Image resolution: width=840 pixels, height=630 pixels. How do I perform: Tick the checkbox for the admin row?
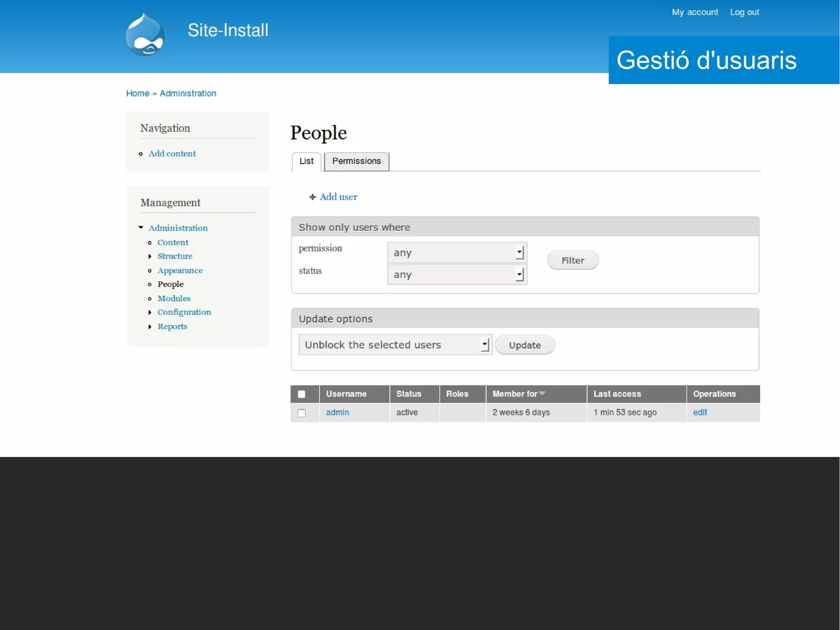coord(301,413)
